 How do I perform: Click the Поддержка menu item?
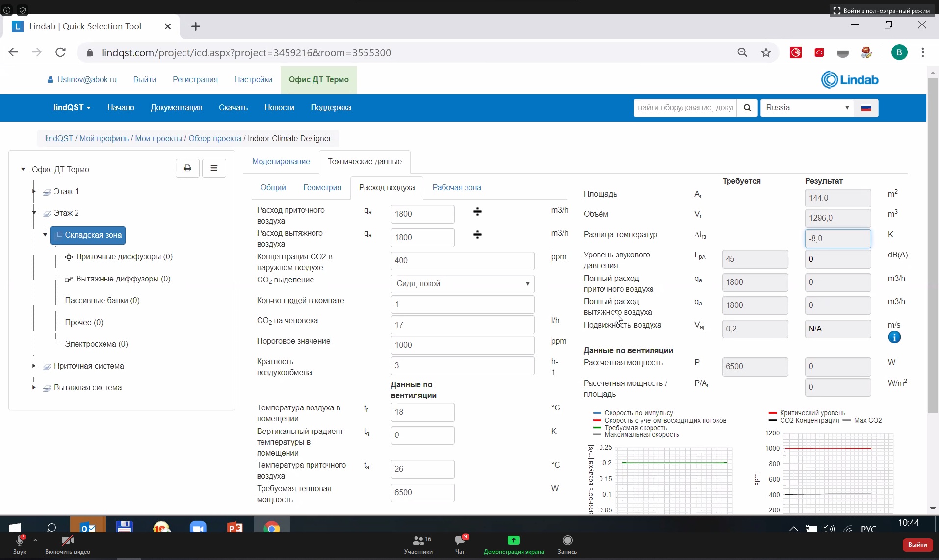pos(331,108)
